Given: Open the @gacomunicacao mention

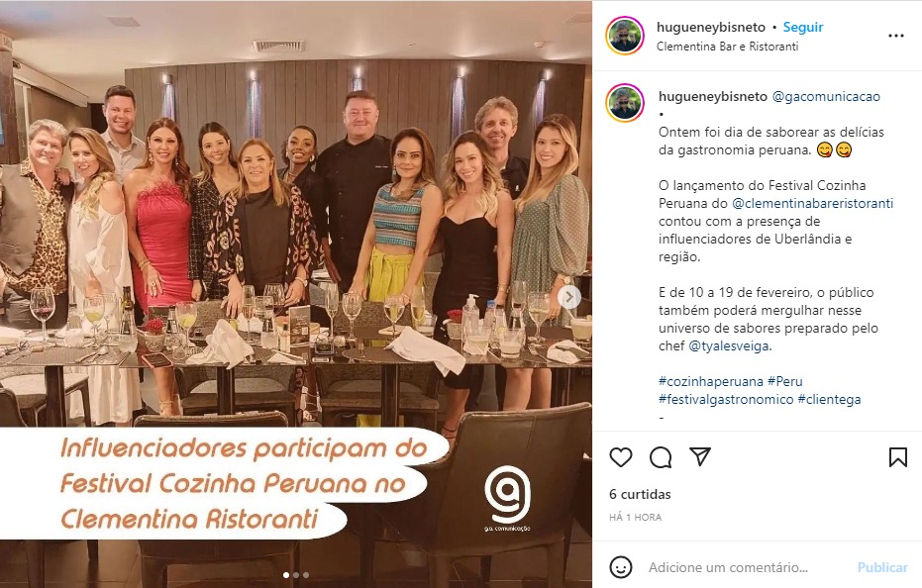Looking at the screenshot, I should (826, 96).
